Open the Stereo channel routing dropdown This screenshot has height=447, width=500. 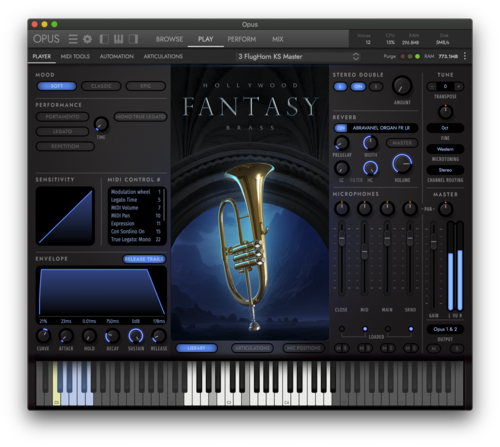(x=445, y=170)
